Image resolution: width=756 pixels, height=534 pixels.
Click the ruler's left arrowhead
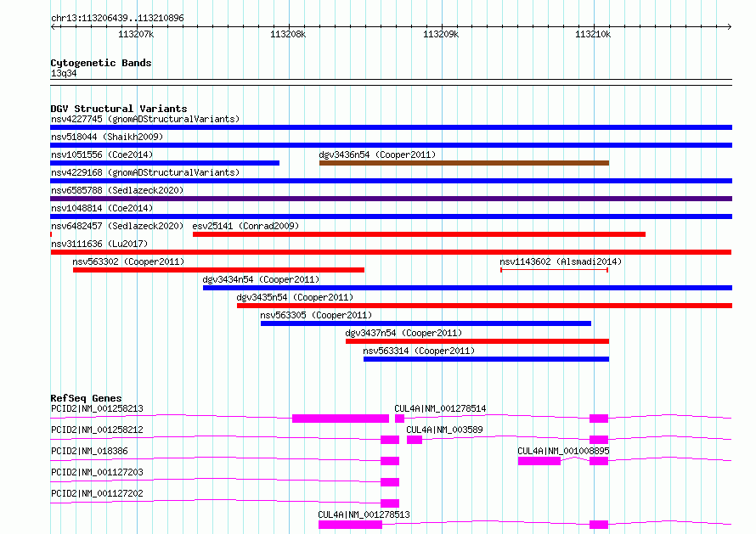click(53, 26)
